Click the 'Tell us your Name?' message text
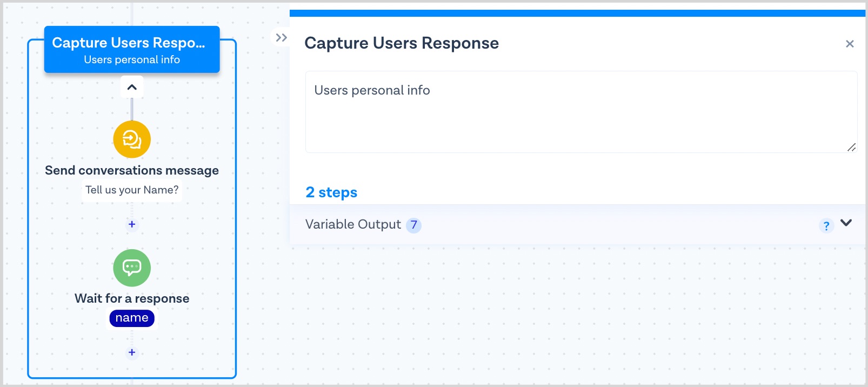Image resolution: width=868 pixels, height=387 pixels. point(132,190)
